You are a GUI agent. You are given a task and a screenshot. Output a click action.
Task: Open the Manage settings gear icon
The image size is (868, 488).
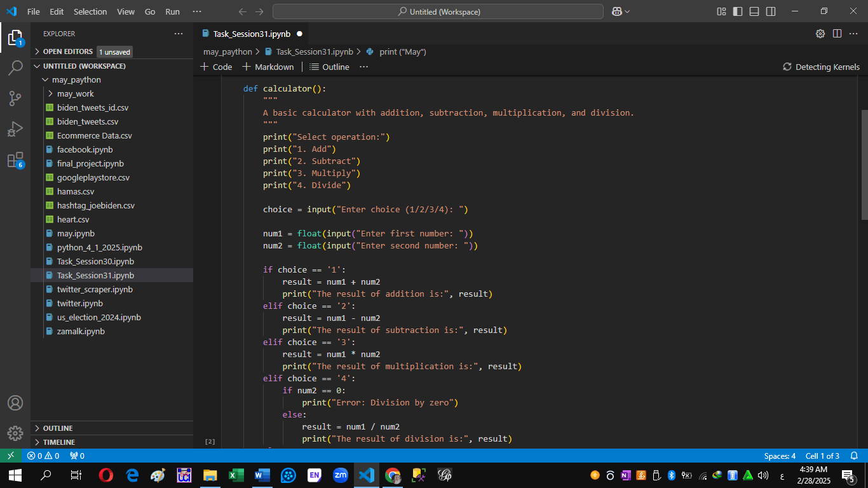click(15, 433)
